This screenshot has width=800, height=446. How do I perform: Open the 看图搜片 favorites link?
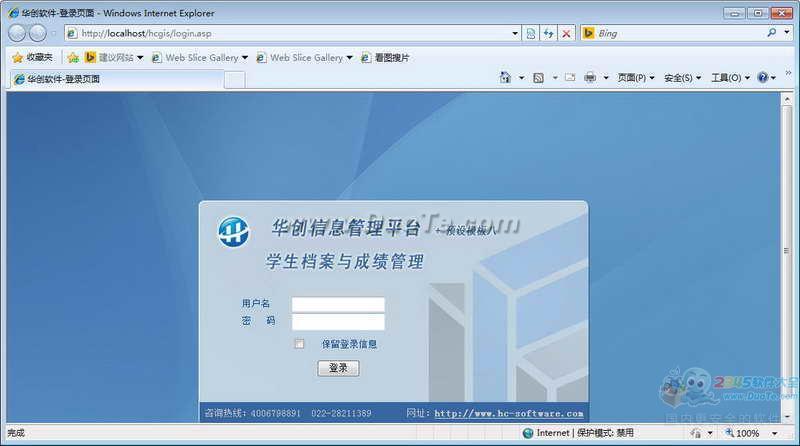385,58
